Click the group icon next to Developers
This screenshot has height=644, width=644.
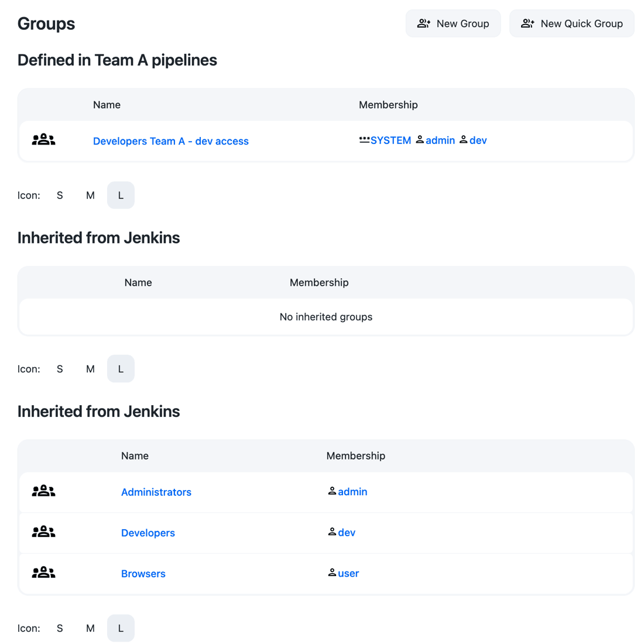click(x=43, y=532)
